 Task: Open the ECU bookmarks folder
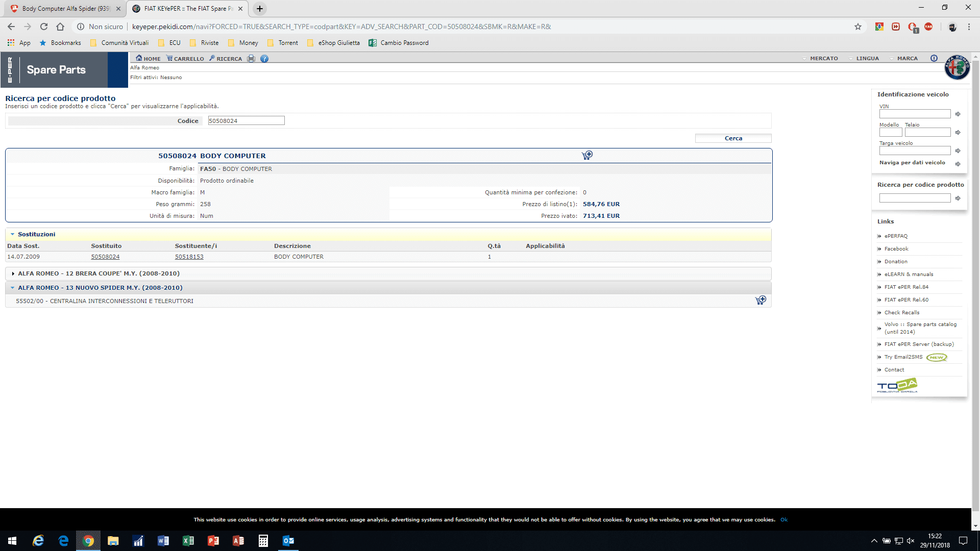tap(169, 43)
